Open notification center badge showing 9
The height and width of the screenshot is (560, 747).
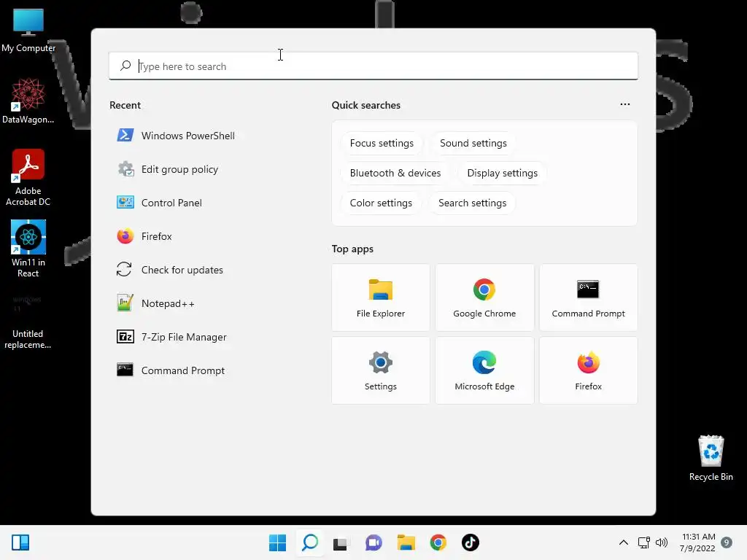[x=727, y=542]
